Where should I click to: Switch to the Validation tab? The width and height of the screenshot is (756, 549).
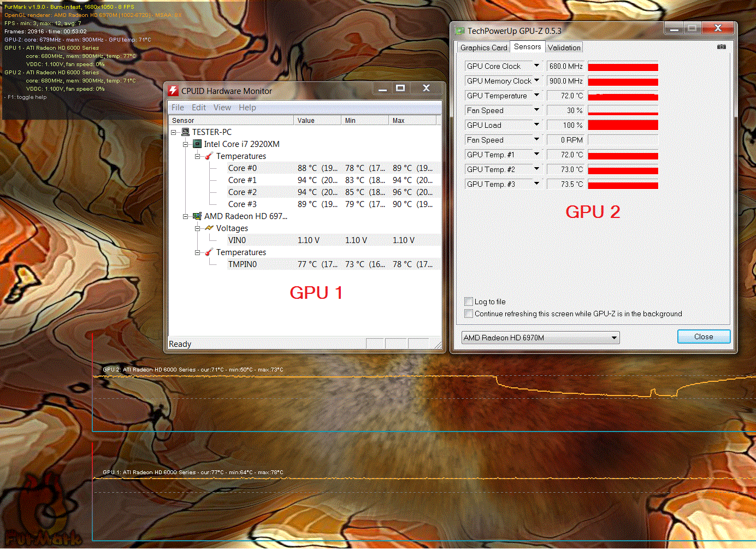pos(564,48)
